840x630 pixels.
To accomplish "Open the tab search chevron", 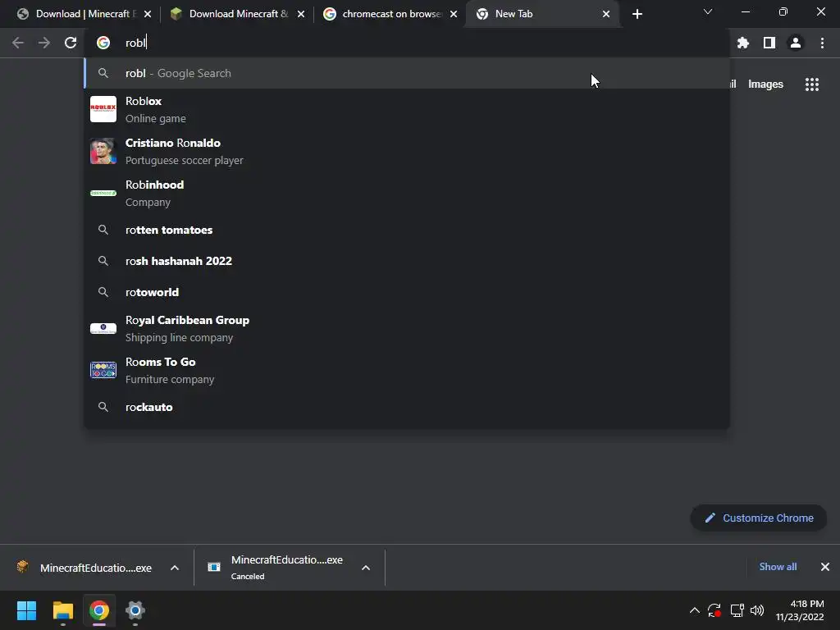I will click(708, 11).
